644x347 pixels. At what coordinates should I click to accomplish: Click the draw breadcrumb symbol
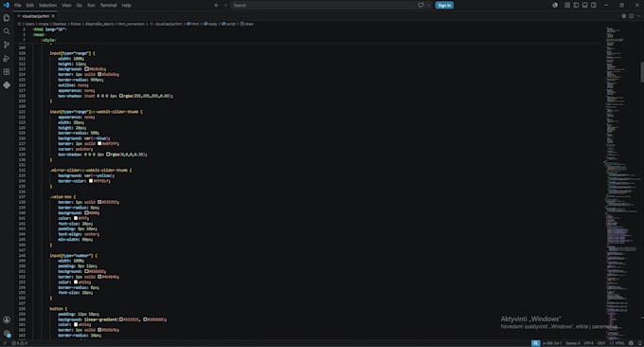click(x=247, y=24)
